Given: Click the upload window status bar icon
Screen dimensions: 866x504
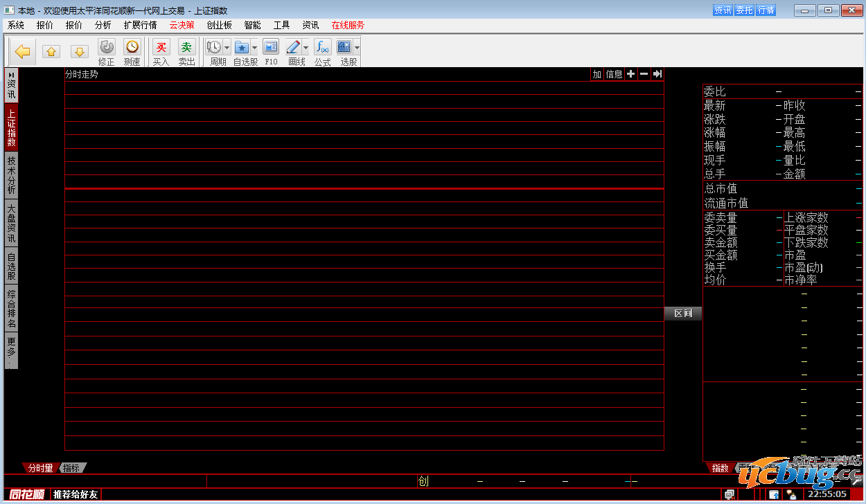Looking at the screenshot, I should click(774, 494).
